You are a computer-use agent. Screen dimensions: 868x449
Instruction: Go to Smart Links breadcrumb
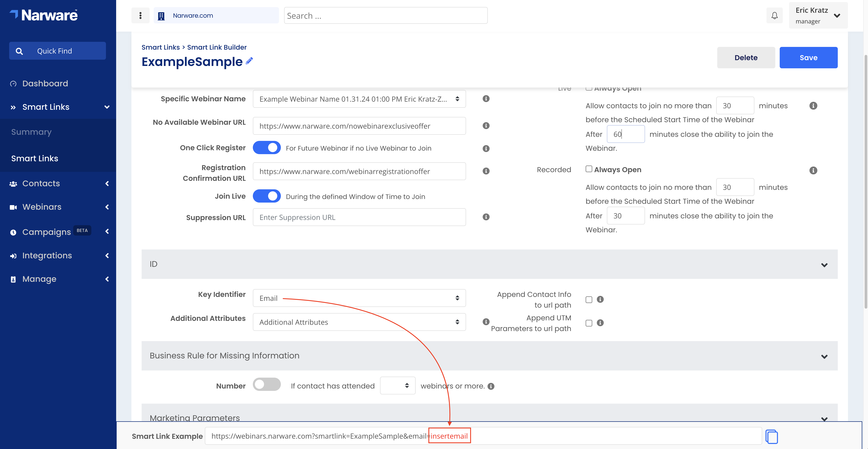pos(160,47)
